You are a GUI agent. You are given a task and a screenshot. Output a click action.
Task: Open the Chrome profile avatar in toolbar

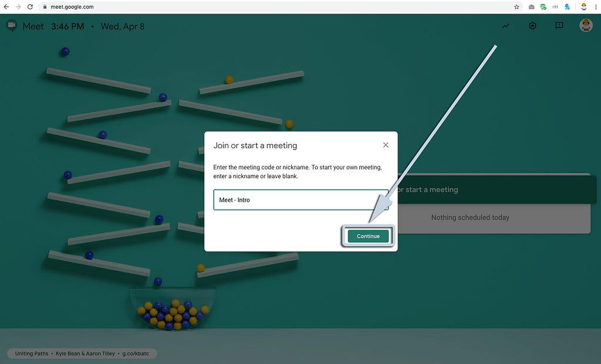(583, 7)
